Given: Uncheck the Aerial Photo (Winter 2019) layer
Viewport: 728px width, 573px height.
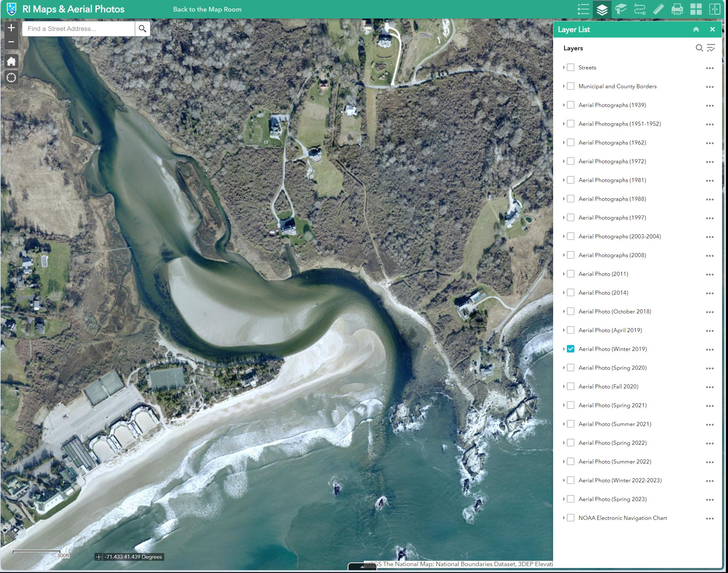Looking at the screenshot, I should (571, 349).
